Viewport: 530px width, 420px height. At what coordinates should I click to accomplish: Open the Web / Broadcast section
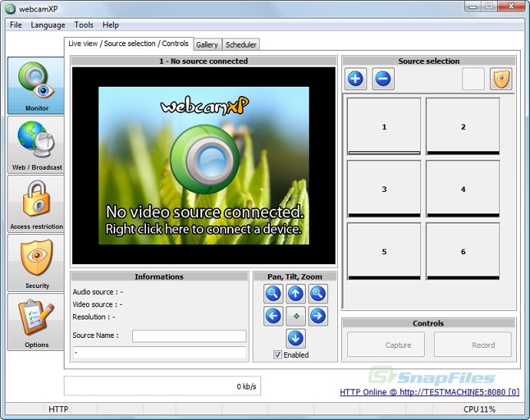click(36, 144)
